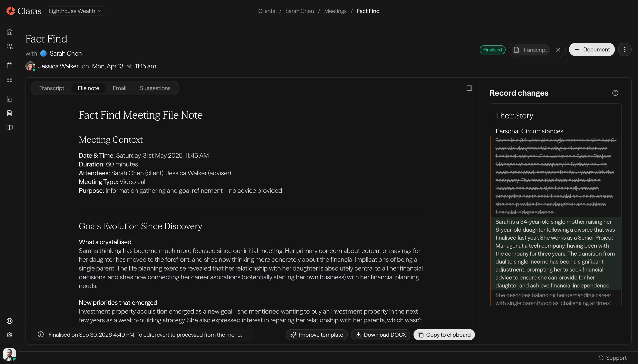Click the Finalised status badge
Image resolution: width=638 pixels, height=364 pixels.
492,50
